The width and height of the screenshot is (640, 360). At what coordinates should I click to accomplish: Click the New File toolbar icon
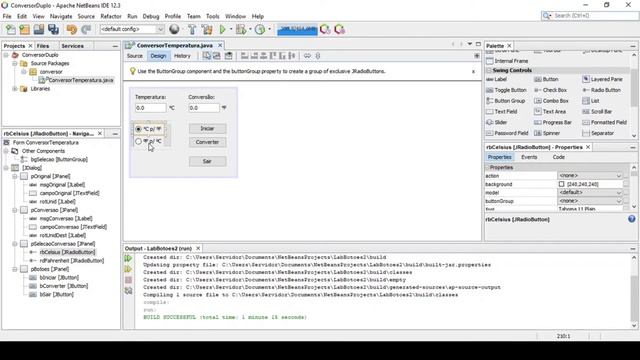(10, 29)
